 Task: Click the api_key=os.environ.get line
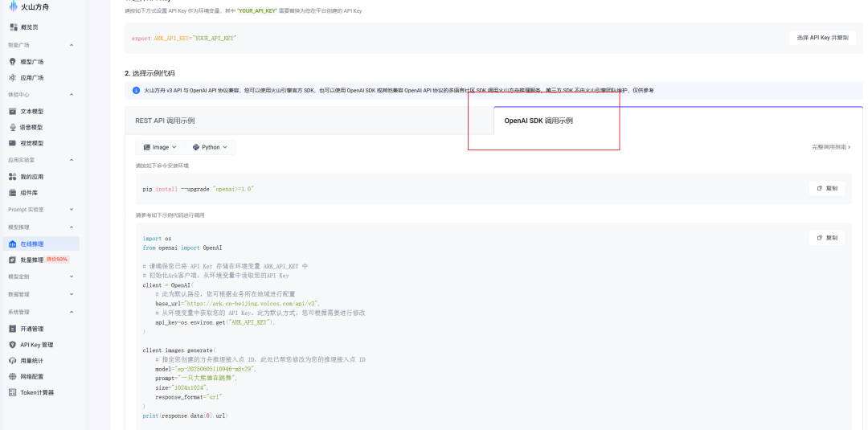215,322
